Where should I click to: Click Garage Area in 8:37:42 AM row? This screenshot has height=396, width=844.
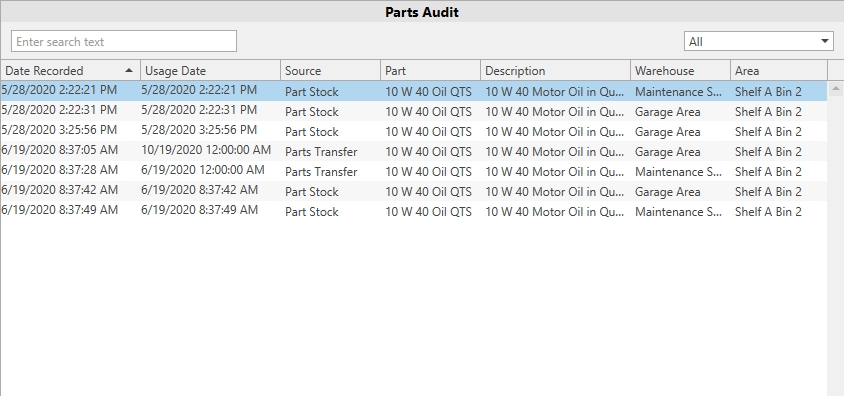pyautogui.click(x=667, y=192)
